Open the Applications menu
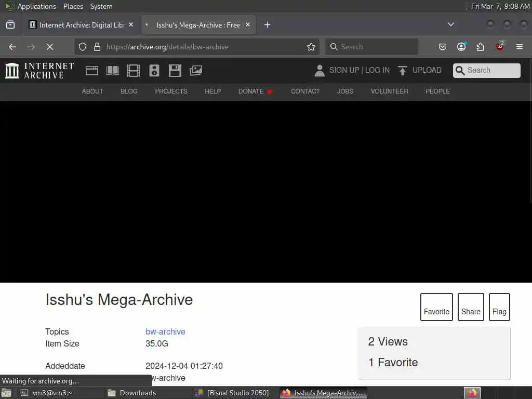Screen dimensions: 532x399 (31, 6)
